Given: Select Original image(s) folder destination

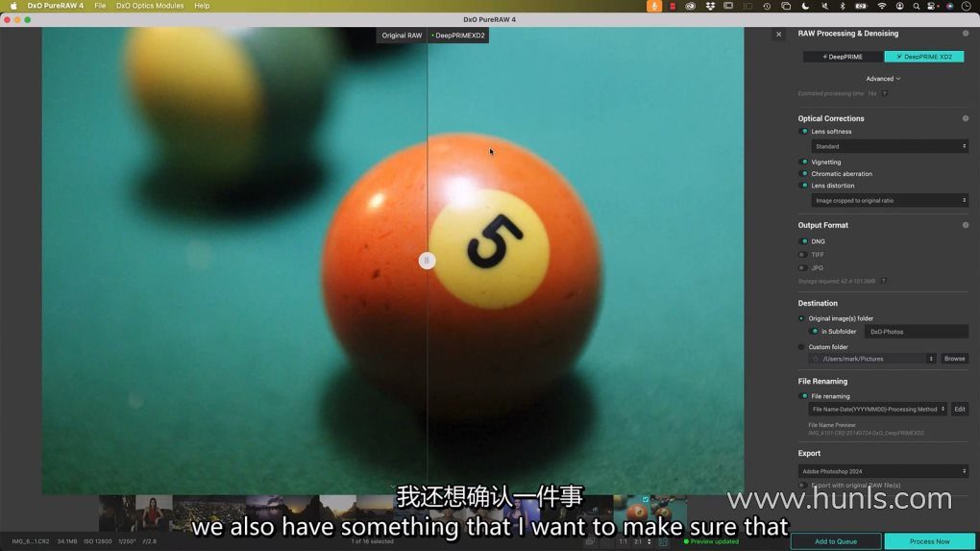Looking at the screenshot, I should 801,318.
